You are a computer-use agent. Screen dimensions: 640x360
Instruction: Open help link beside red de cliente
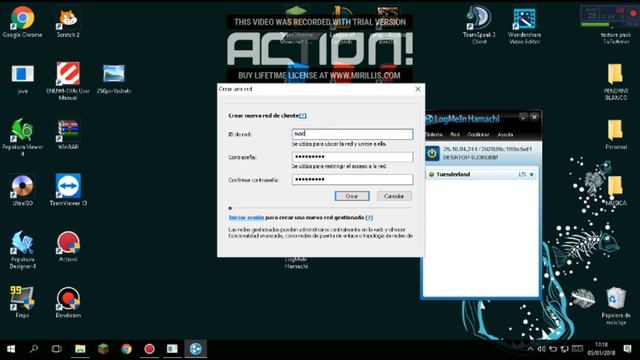(302, 116)
